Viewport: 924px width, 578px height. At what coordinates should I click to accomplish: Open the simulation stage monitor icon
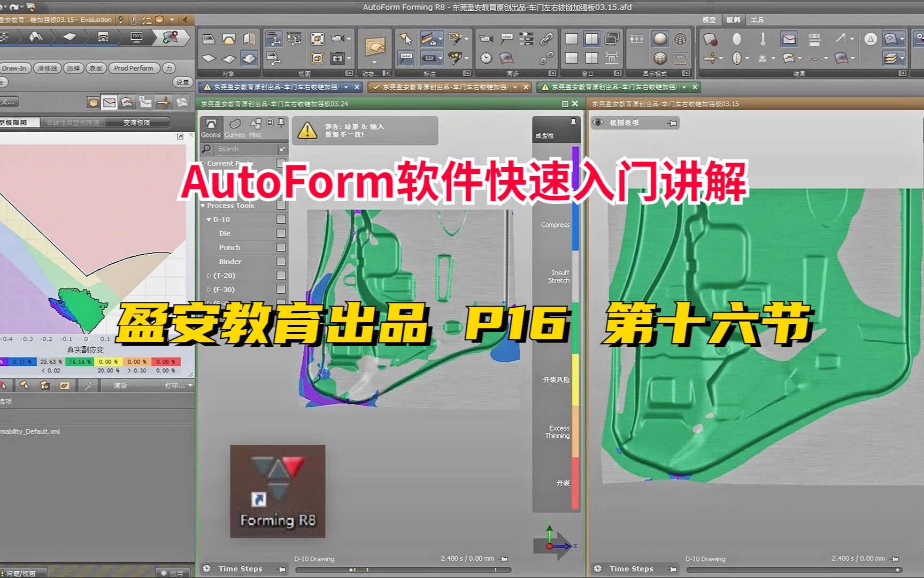click(x=136, y=37)
